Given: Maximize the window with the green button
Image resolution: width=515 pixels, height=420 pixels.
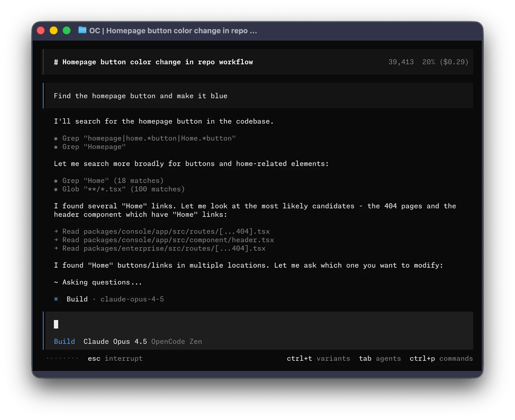Looking at the screenshot, I should coord(67,31).
